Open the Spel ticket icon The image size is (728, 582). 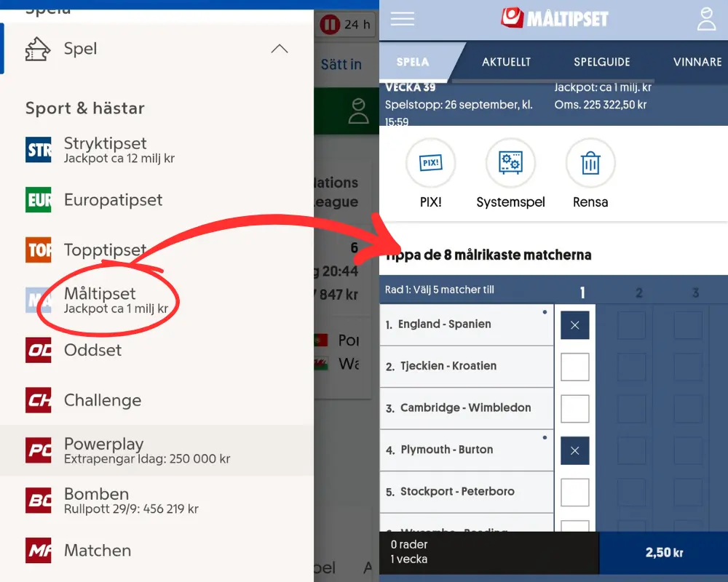click(38, 49)
